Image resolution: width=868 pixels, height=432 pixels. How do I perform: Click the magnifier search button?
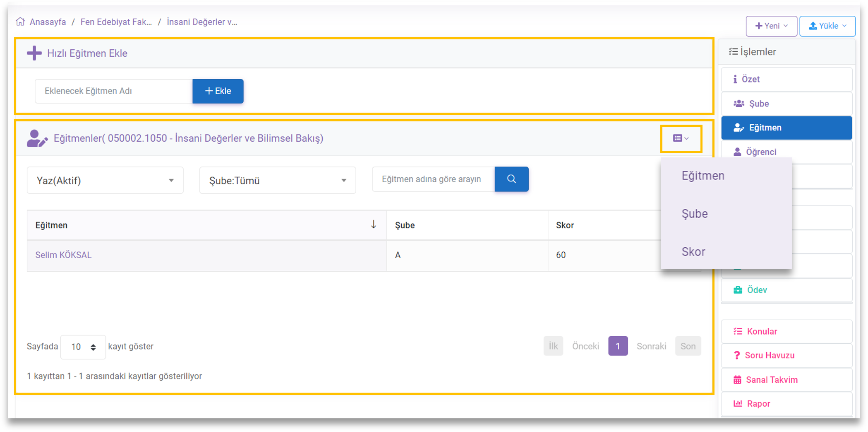pos(511,179)
